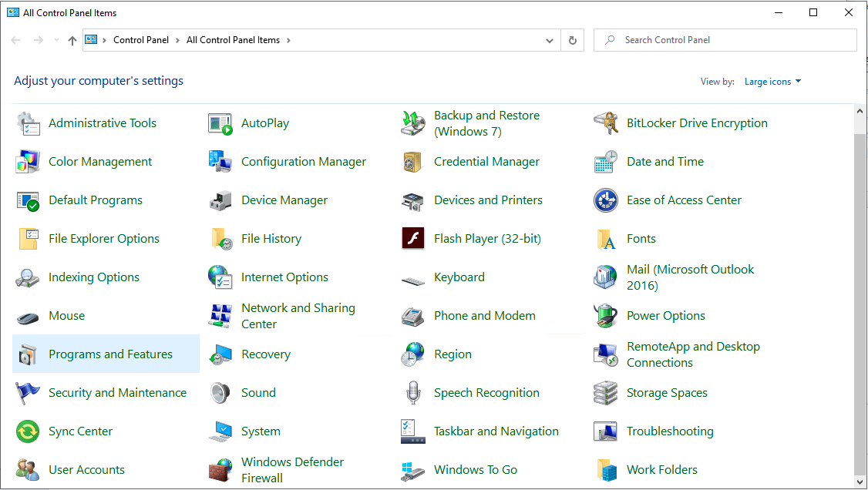This screenshot has width=868, height=490.
Task: Click the Windows To Go link
Action: (x=476, y=469)
